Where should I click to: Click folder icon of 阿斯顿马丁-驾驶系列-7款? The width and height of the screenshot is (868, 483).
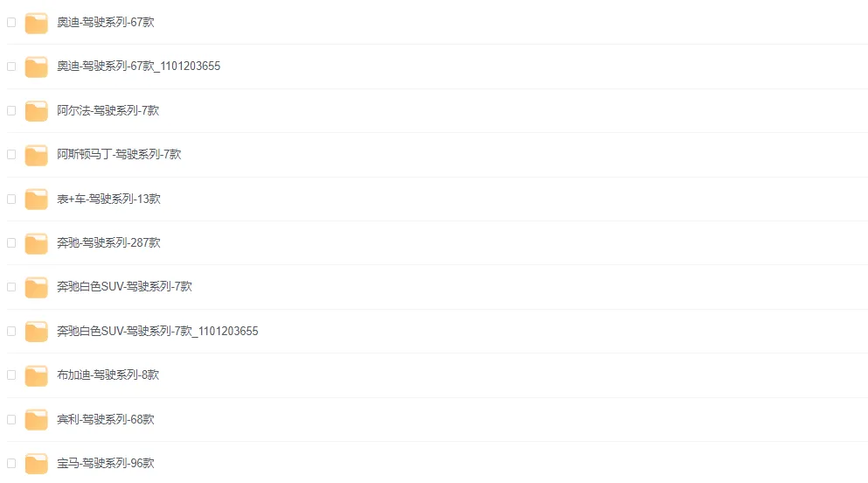(36, 155)
